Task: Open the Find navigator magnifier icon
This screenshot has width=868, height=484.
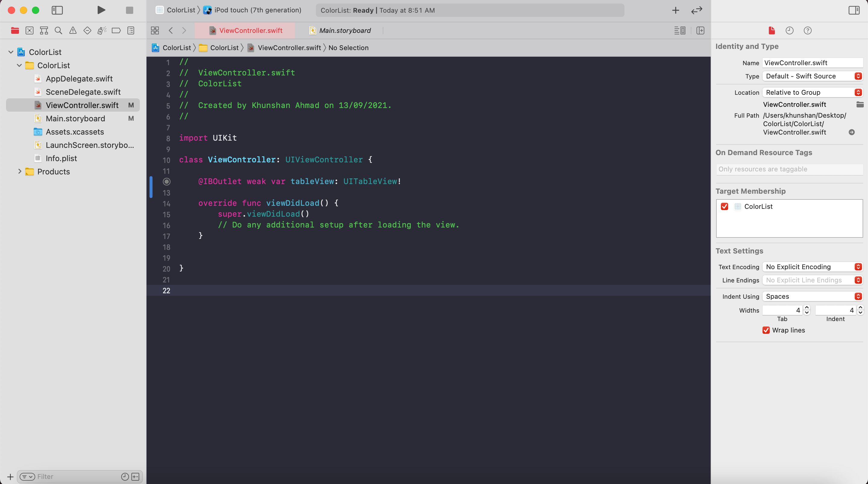Action: coord(58,31)
